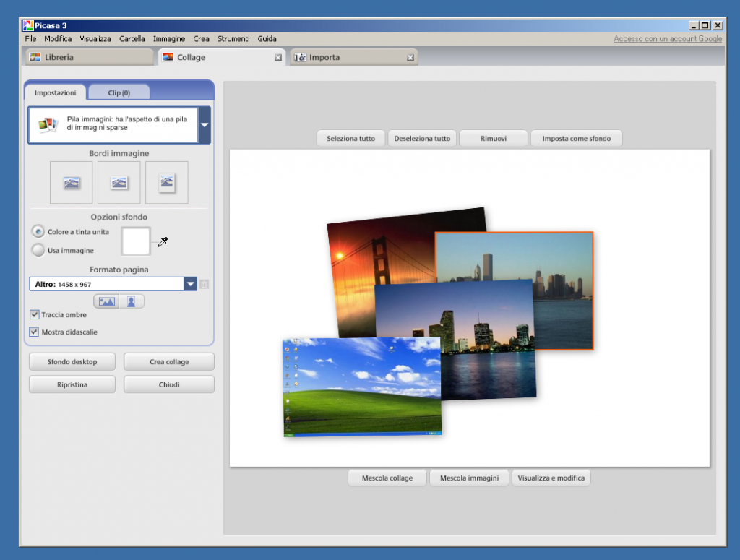Click the Importa tab camera icon
740x560 pixels.
pyautogui.click(x=298, y=56)
